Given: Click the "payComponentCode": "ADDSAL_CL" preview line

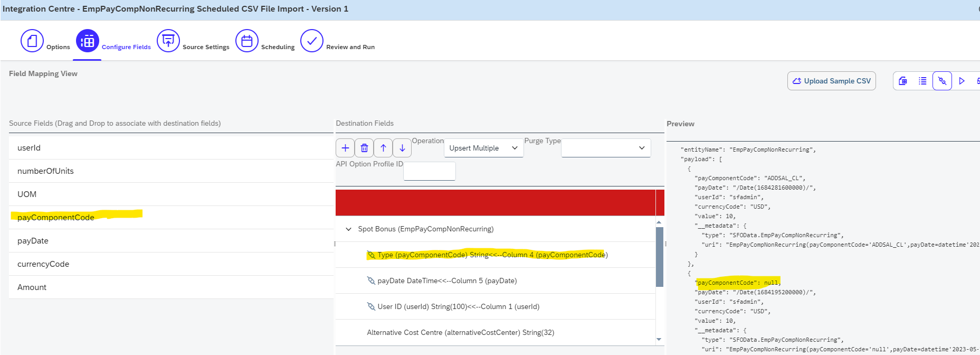Looking at the screenshot, I should (750, 178).
